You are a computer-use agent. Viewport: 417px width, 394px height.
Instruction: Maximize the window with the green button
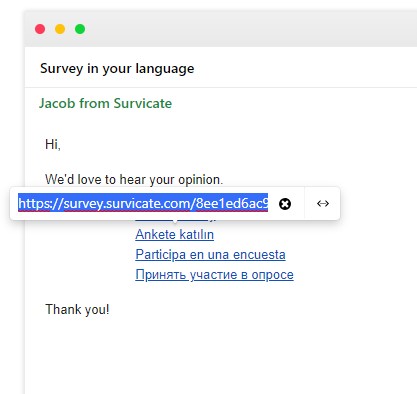[80, 29]
